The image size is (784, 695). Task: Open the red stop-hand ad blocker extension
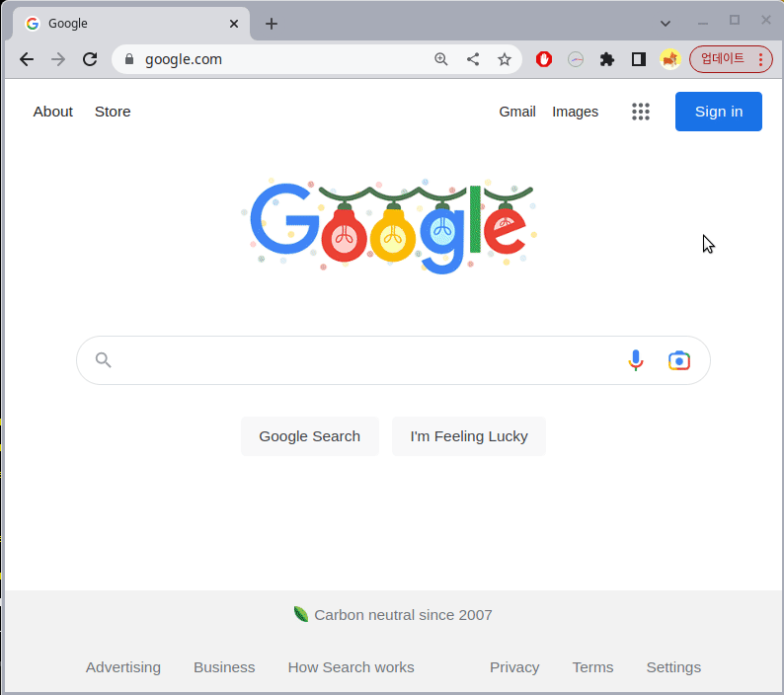[544, 59]
